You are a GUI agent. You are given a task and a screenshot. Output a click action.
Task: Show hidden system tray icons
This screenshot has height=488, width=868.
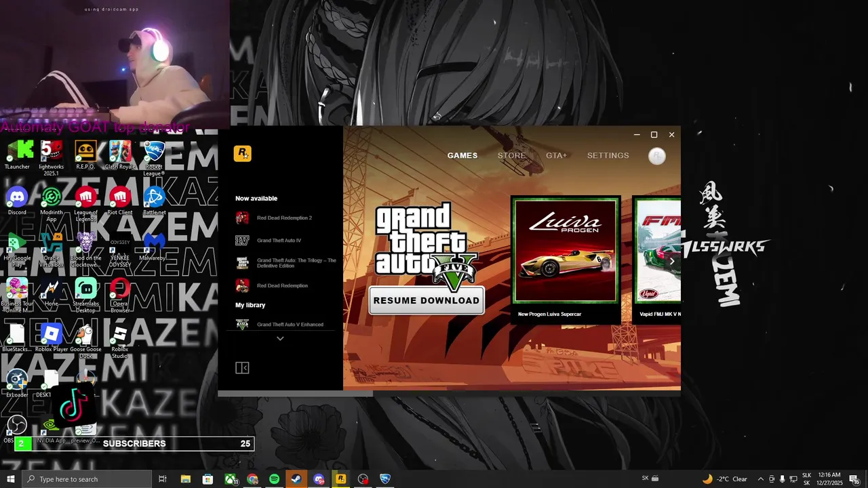point(760,479)
